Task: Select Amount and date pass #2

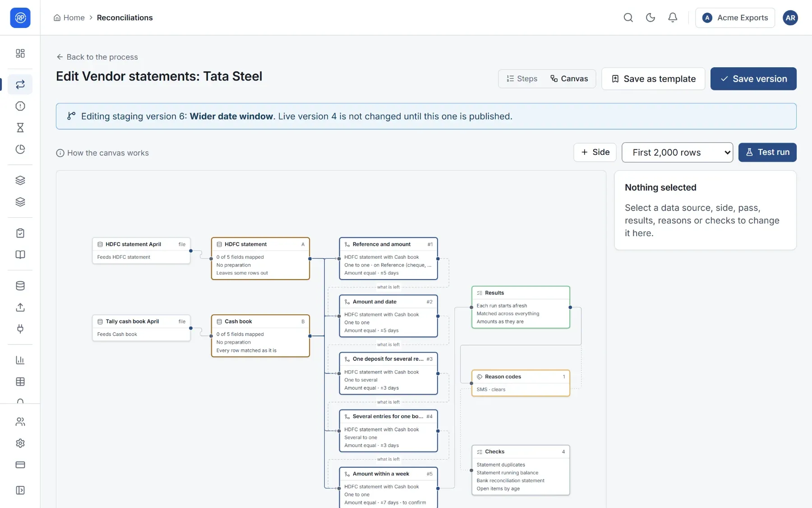Action: pyautogui.click(x=388, y=316)
